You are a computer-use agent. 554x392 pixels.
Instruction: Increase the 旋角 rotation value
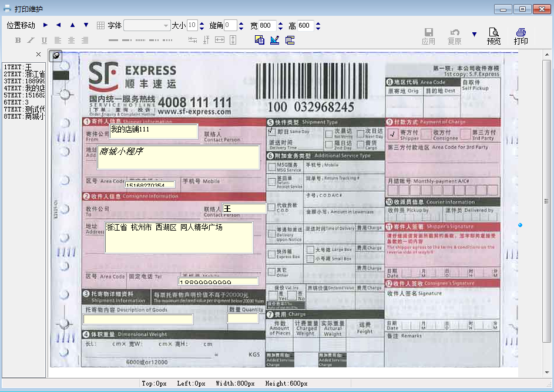tap(241, 23)
